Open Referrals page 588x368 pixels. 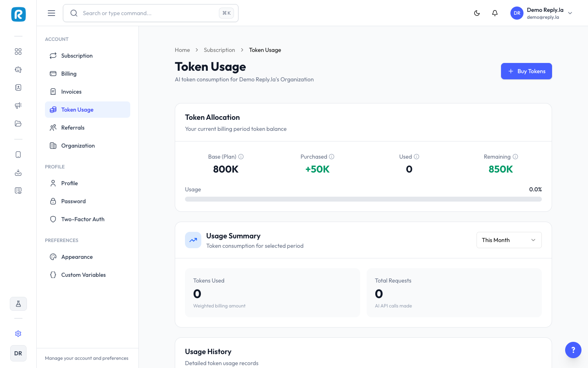pyautogui.click(x=87, y=128)
